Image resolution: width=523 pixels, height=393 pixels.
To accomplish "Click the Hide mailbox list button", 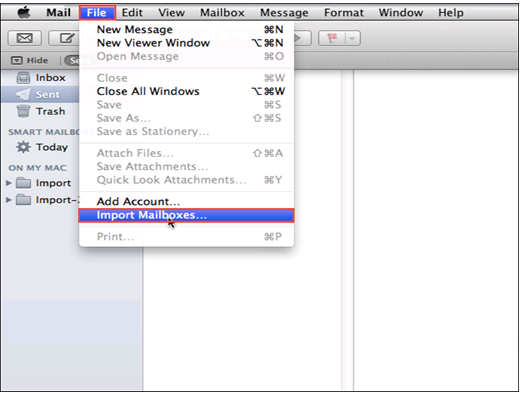I will click(x=30, y=60).
